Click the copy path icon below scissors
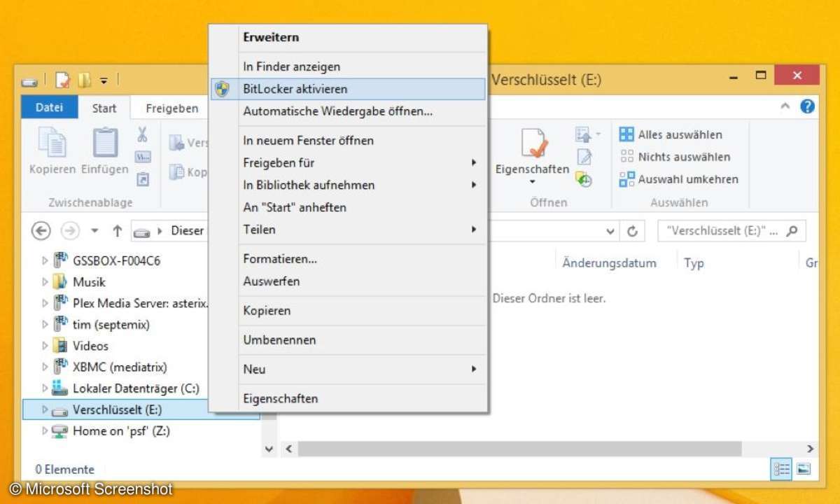 [143, 157]
